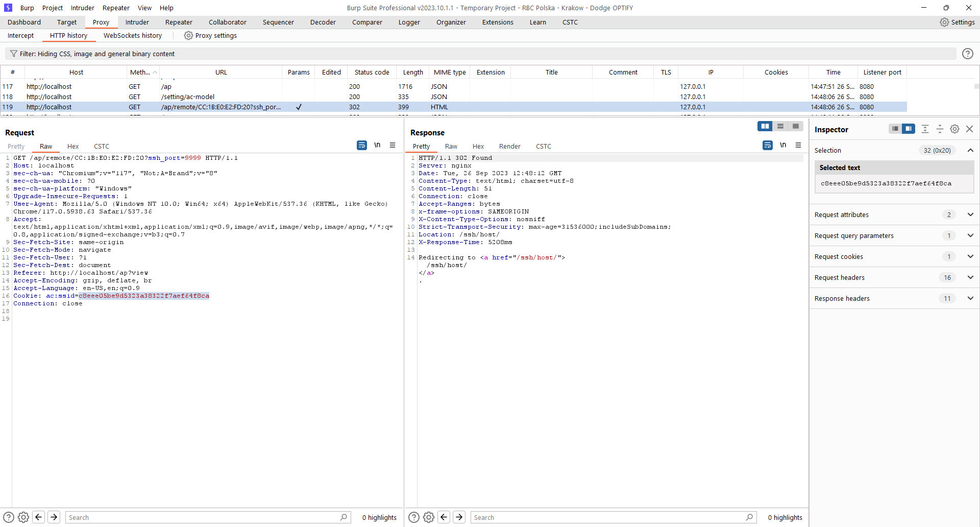Image resolution: width=980 pixels, height=527 pixels.
Task: Close the Inspector panel
Action: [x=970, y=129]
